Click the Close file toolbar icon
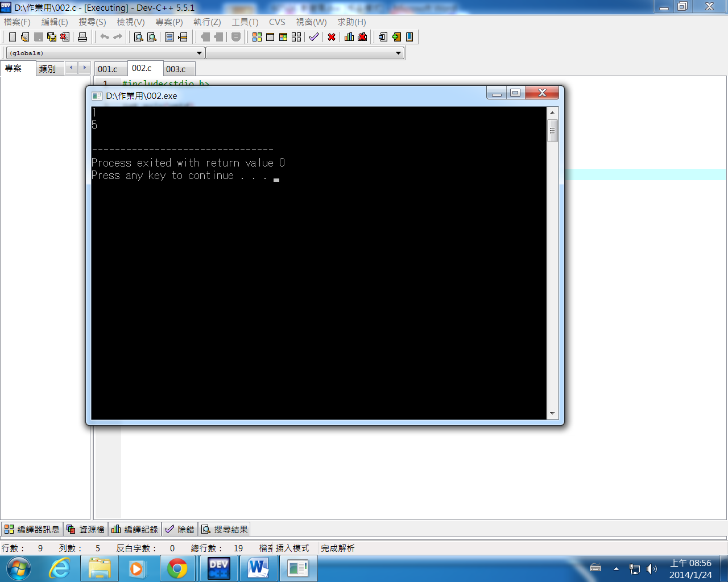Screen dimensions: 728x582 [65, 37]
